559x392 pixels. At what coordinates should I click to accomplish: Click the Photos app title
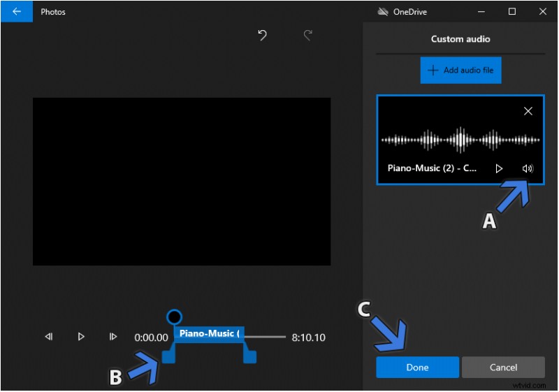coord(53,12)
